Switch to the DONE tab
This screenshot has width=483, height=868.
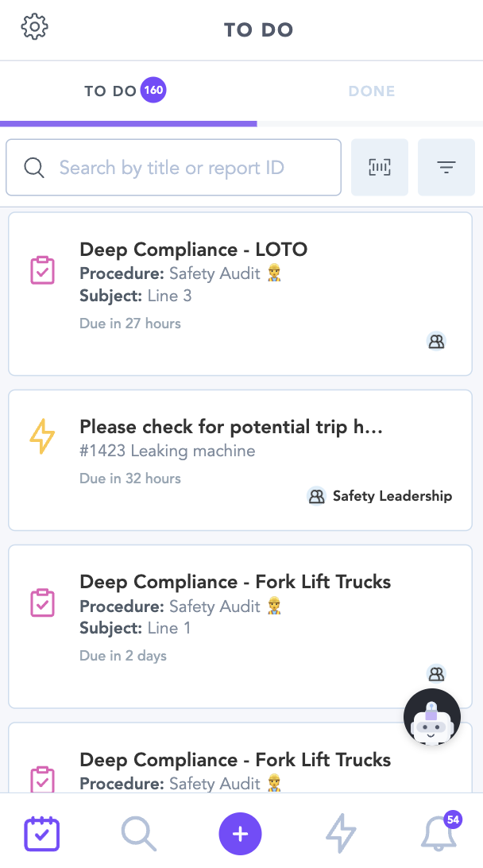pos(372,91)
